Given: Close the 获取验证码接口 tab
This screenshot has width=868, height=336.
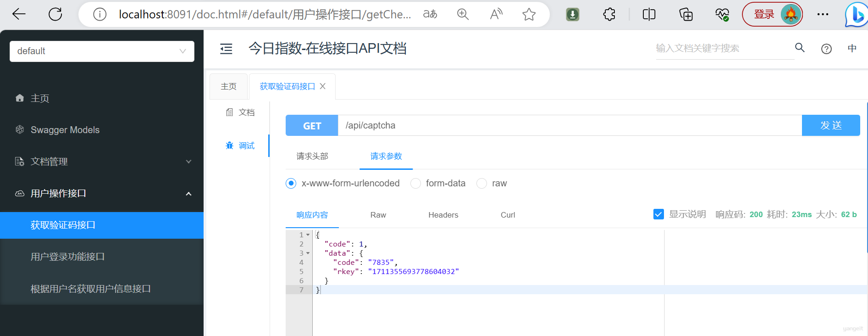Looking at the screenshot, I should pyautogui.click(x=323, y=86).
